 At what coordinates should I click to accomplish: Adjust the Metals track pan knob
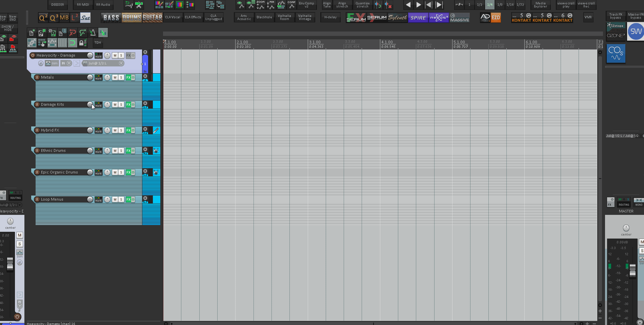coord(107,78)
